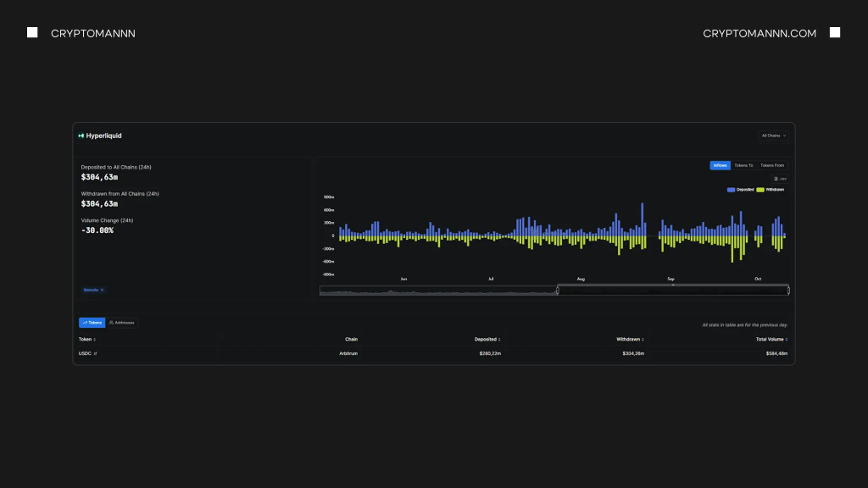Click the Hyperliquid logo icon
This screenshot has width=868, height=488.
(81, 136)
